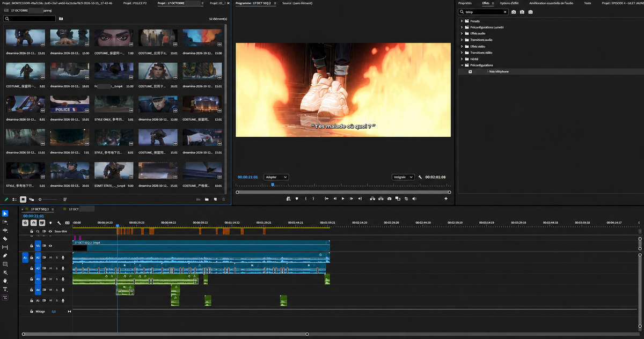Click the Lift button in Program monitor
The image size is (644, 339).
[x=372, y=198]
